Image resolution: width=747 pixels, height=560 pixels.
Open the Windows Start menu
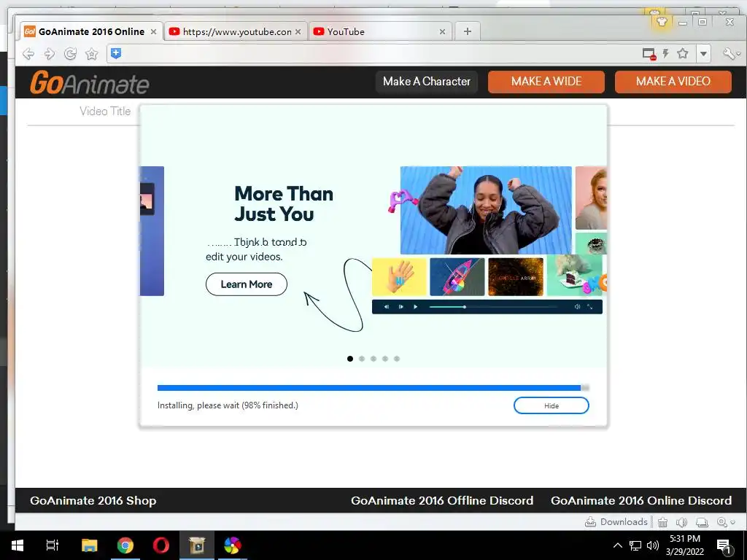18,545
